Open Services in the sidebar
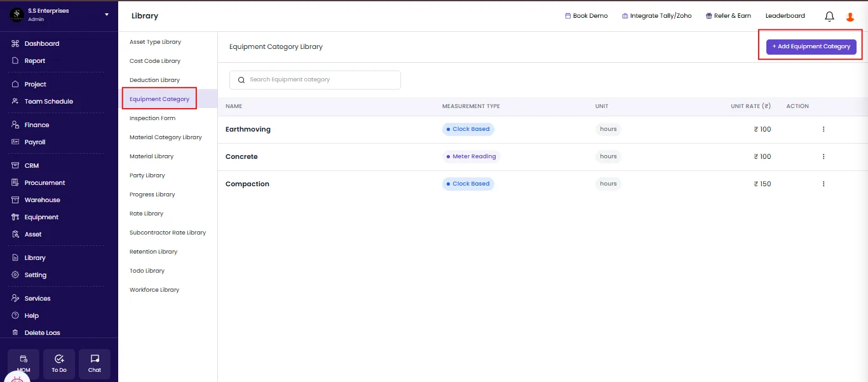Viewport: 868px width, 382px height. coord(37,299)
